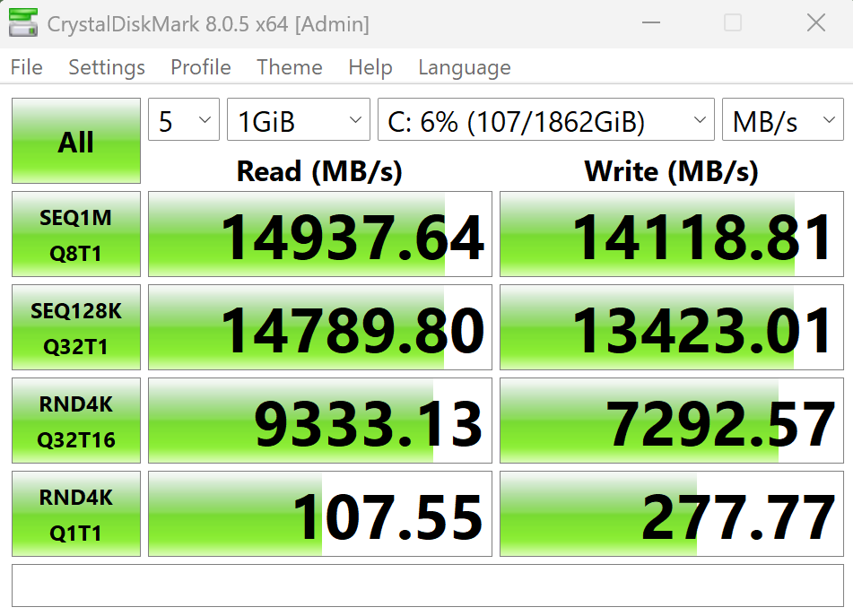
Task: Start the SEQ128K Q32T1 test
Action: point(75,327)
